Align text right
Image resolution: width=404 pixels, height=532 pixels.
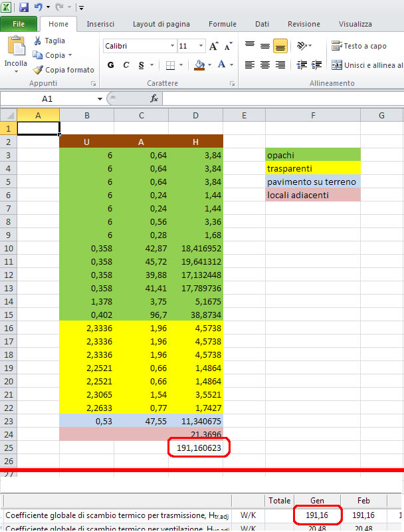[280, 65]
